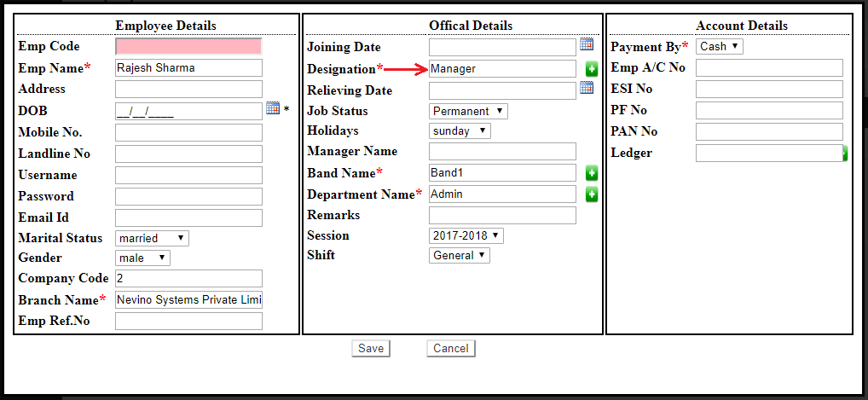Click into the Email Id field

[x=188, y=217]
